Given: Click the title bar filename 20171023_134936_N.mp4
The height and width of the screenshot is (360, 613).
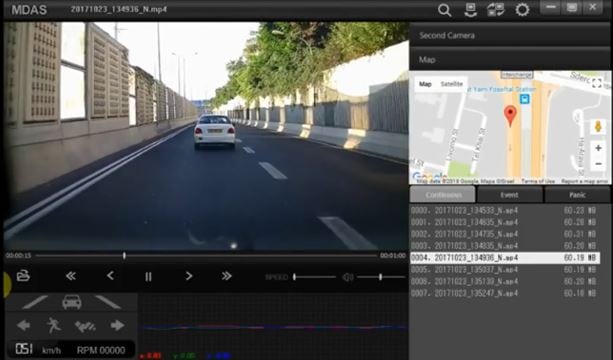Looking at the screenshot, I should 119,9.
